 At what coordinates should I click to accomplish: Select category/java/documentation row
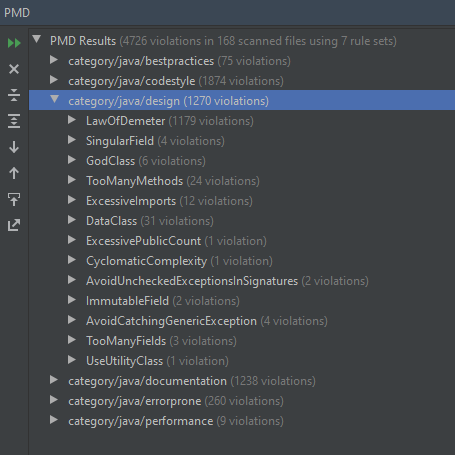[x=242, y=381]
